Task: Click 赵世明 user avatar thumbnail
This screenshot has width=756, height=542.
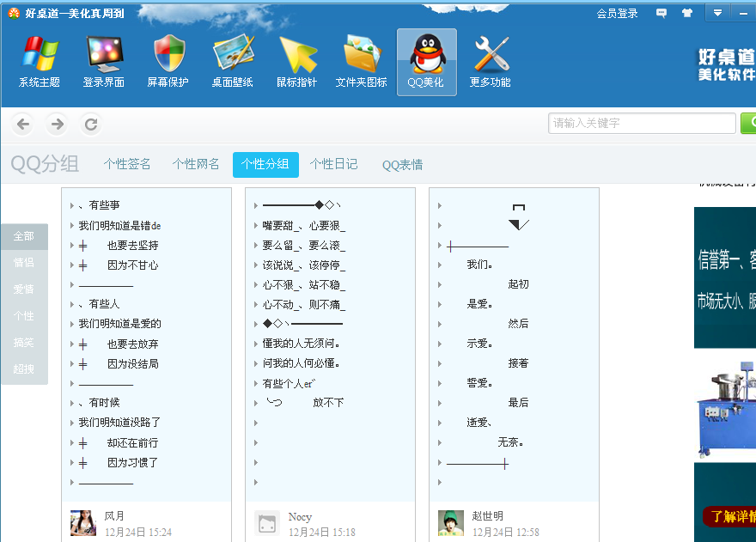Action: tap(451, 523)
